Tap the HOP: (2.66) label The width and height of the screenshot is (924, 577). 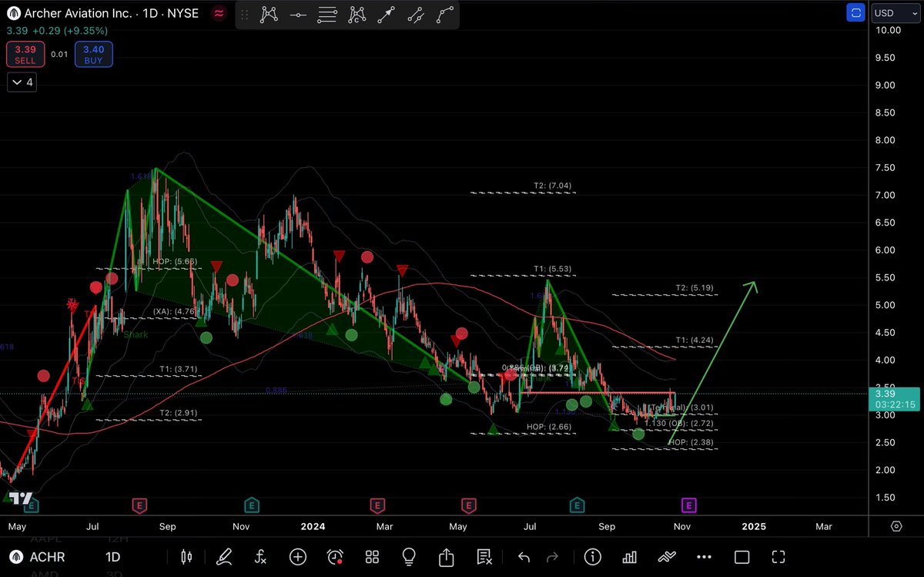tap(549, 427)
